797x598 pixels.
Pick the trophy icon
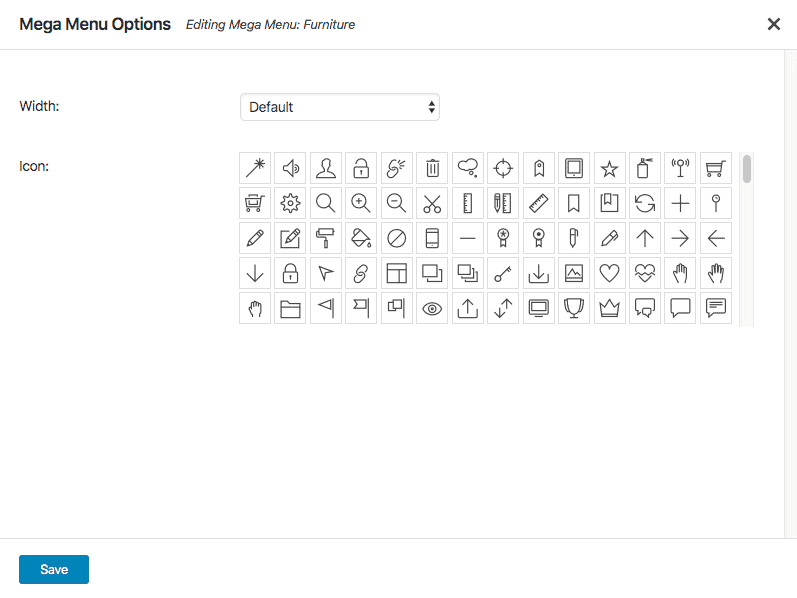[x=574, y=308]
